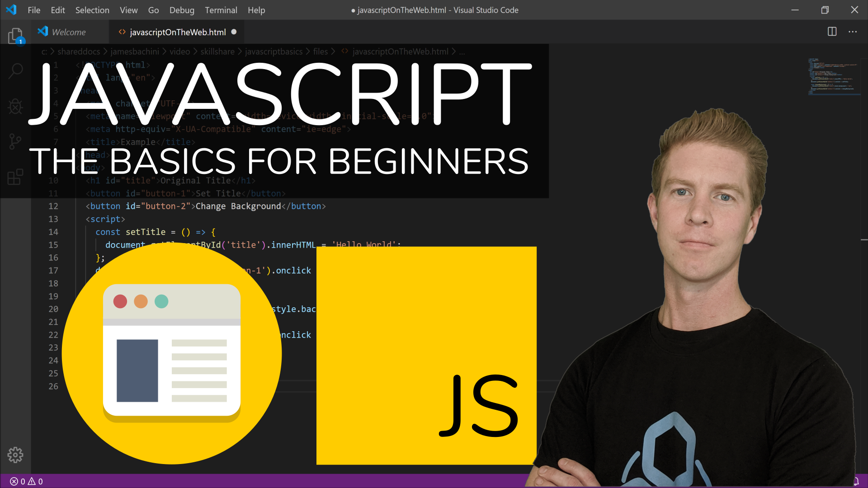Click the Help menu entry
868x488 pixels.
256,10
